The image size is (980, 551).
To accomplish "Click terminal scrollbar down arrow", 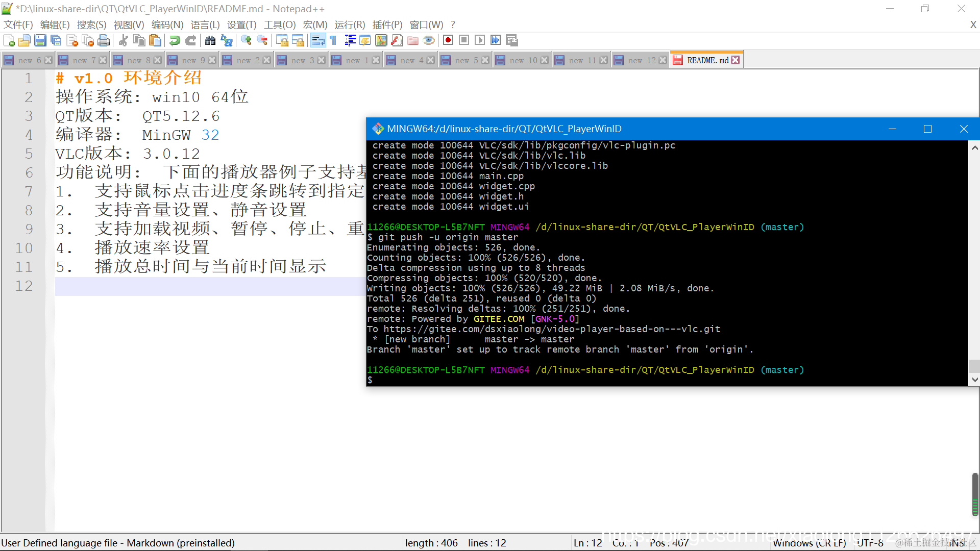I will click(974, 380).
